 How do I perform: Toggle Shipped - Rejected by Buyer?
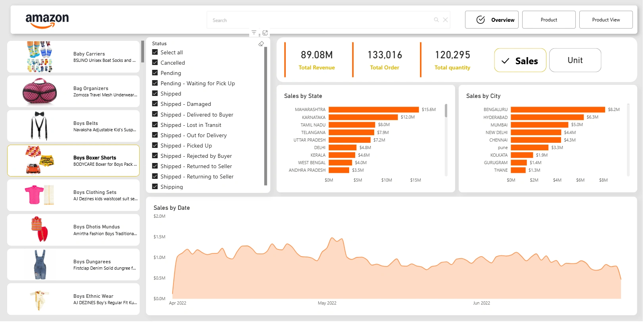tap(155, 156)
